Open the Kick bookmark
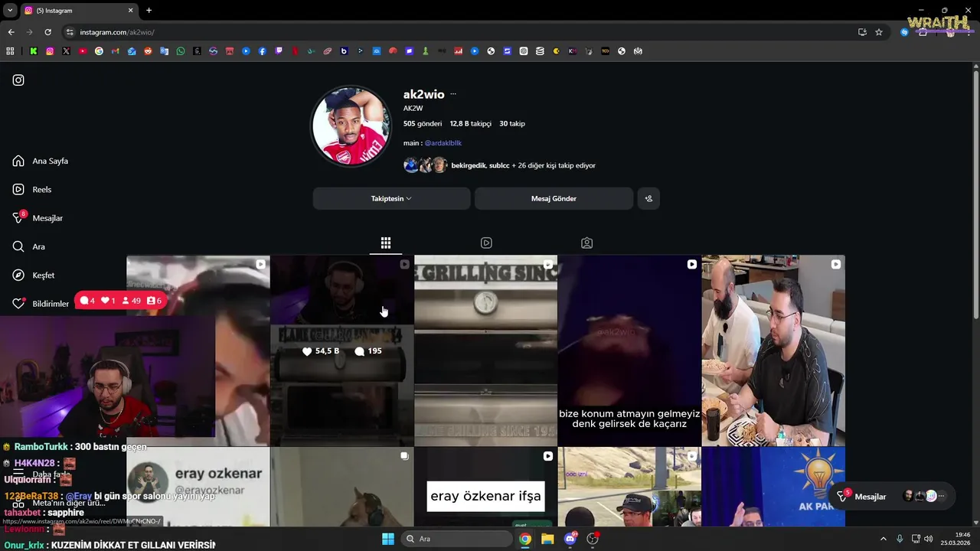This screenshot has height=551, width=980. (34, 51)
